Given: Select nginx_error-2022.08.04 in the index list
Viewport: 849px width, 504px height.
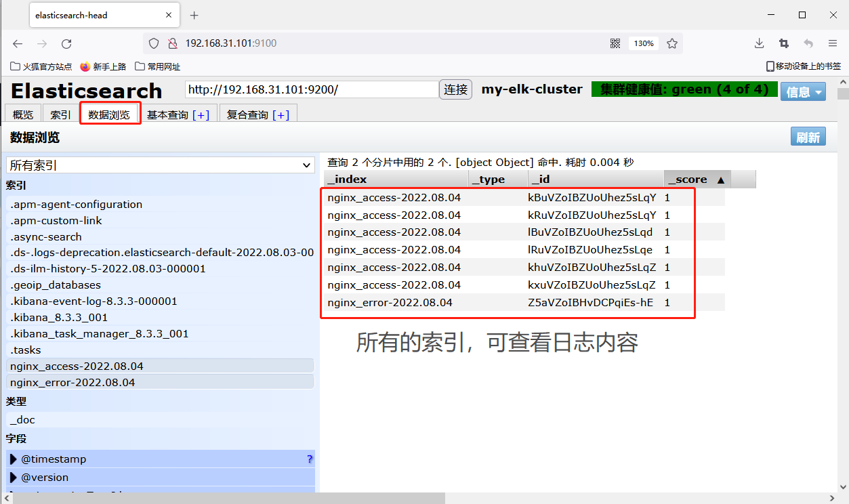Looking at the screenshot, I should point(73,383).
